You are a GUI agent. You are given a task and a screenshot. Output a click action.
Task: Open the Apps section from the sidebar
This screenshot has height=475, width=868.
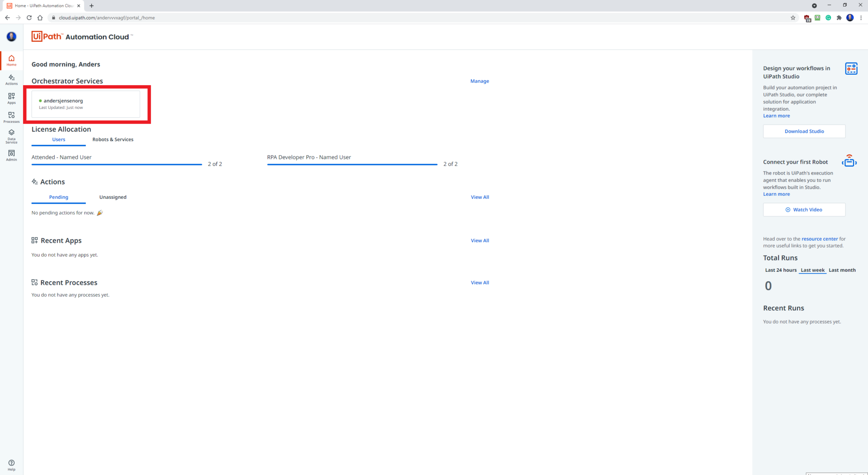pos(11,99)
